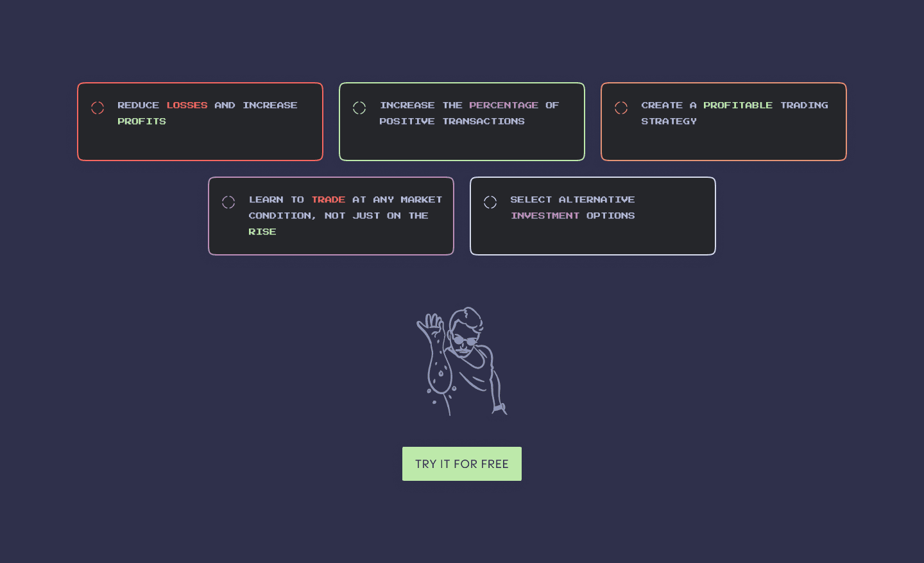Click the text SELECT ALTERNATIVE
Image resolution: width=924 pixels, height=563 pixels.
pos(572,200)
